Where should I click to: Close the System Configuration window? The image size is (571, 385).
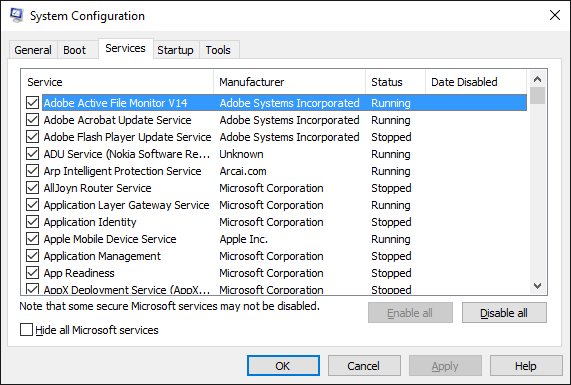555,15
